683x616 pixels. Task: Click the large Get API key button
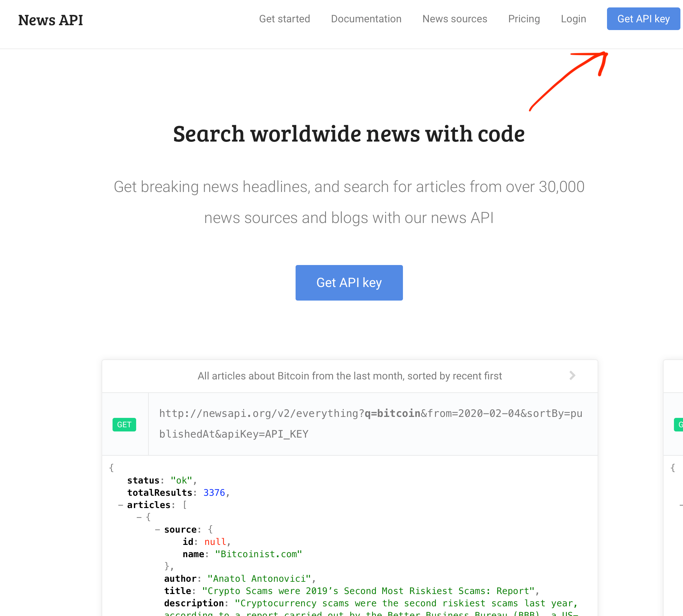coord(349,282)
